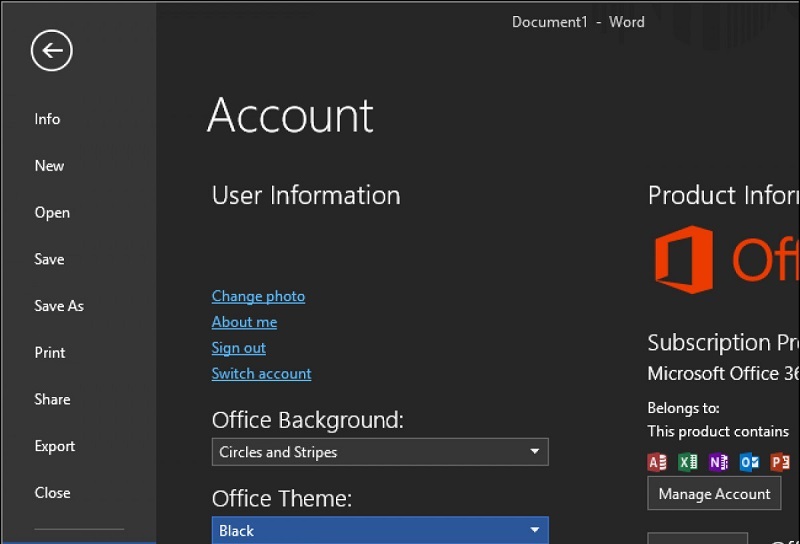Click the back arrow to return to the document
Image resolution: width=800 pixels, height=544 pixels.
coord(52,51)
